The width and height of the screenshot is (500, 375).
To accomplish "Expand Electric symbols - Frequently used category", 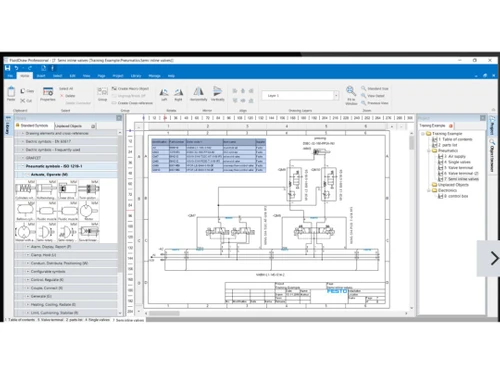I will pos(66,150).
